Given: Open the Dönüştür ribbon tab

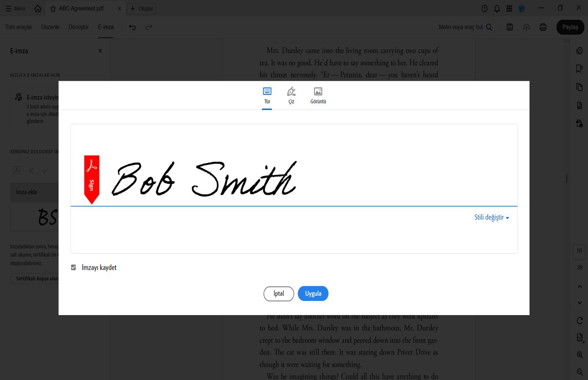Looking at the screenshot, I should pyautogui.click(x=78, y=27).
